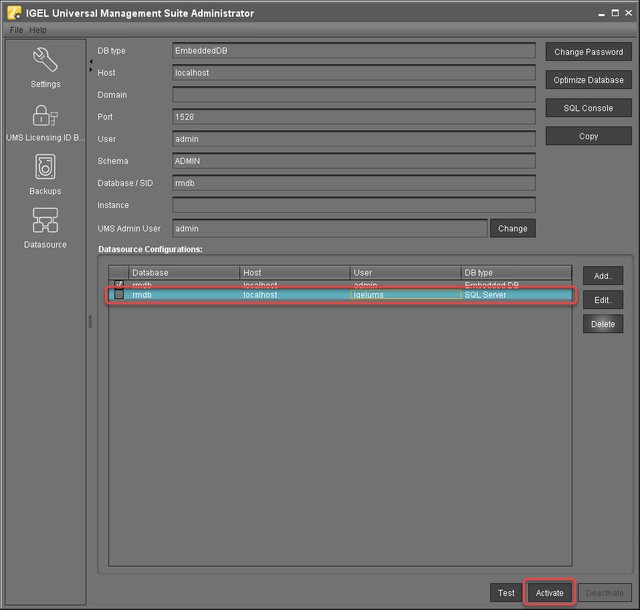The width and height of the screenshot is (640, 610).
Task: Open the File menu
Action: 16,30
